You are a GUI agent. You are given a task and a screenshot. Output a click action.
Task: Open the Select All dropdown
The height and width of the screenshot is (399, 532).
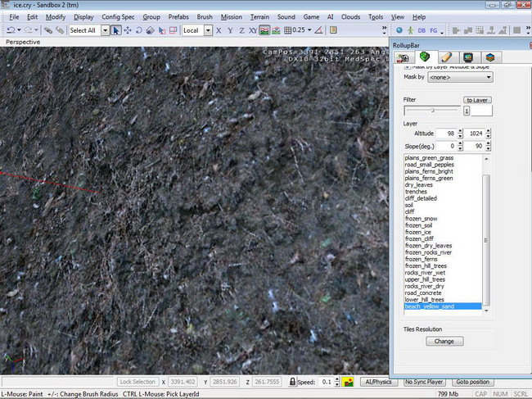[106, 30]
